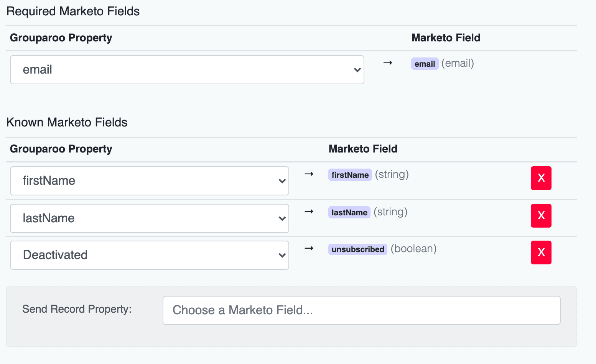Click the unsubscribed Marketo field badge
596x364 pixels.
(x=357, y=249)
